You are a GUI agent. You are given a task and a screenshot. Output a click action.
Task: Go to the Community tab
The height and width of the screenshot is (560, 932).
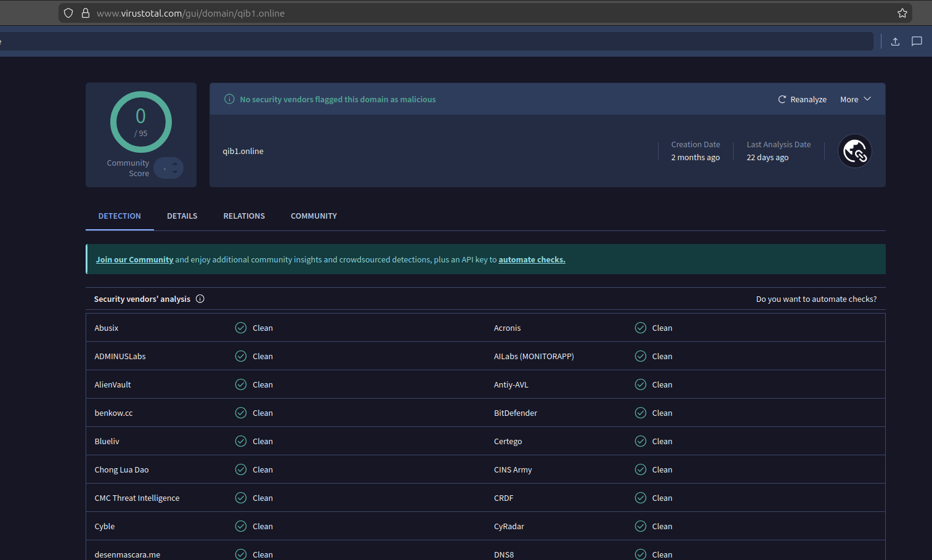(314, 216)
